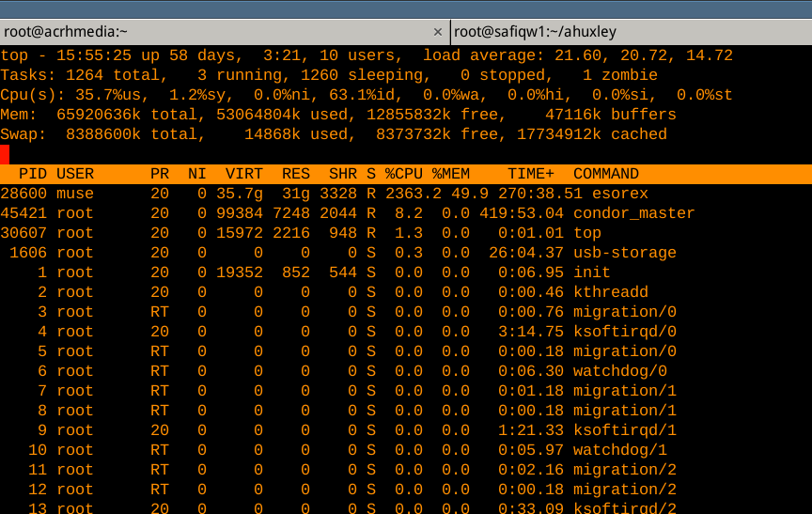Viewport: 812px width, 514px height.
Task: Click the ksoftirqd/1 command text
Action: [625, 430]
